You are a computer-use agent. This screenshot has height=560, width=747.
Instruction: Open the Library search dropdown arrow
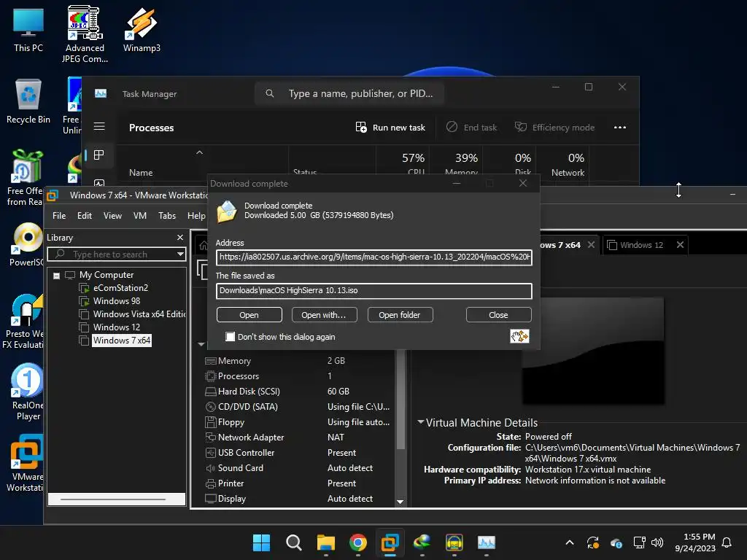click(x=181, y=254)
